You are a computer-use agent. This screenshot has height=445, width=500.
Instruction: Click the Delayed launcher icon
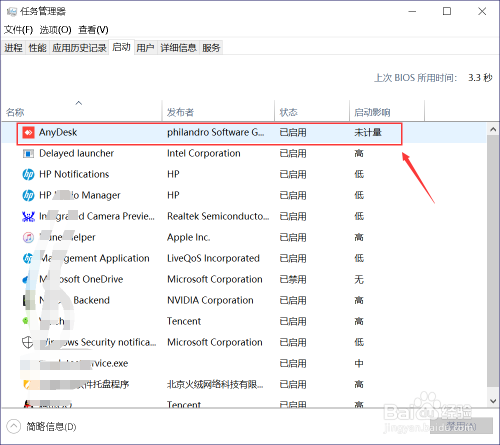[28, 154]
